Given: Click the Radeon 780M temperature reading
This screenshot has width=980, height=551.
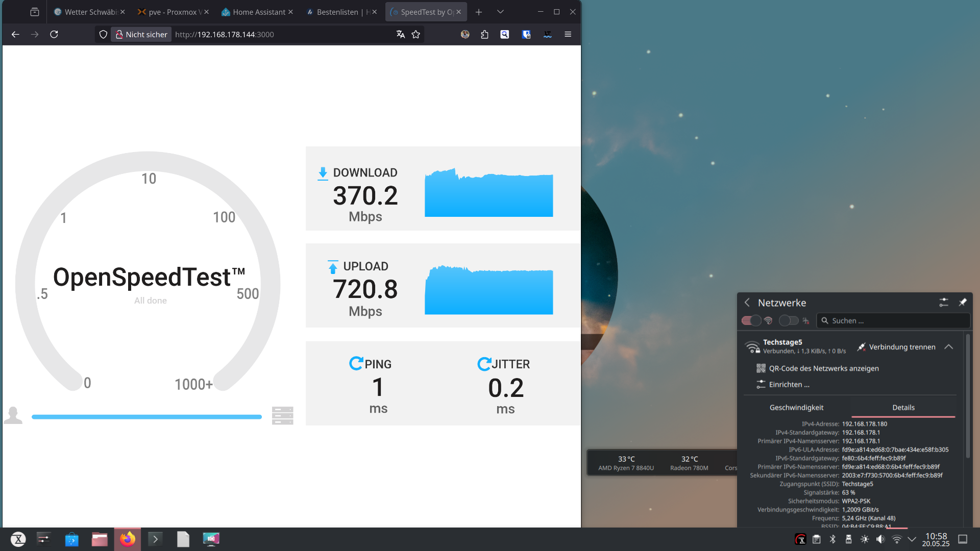Looking at the screenshot, I should [x=689, y=463].
